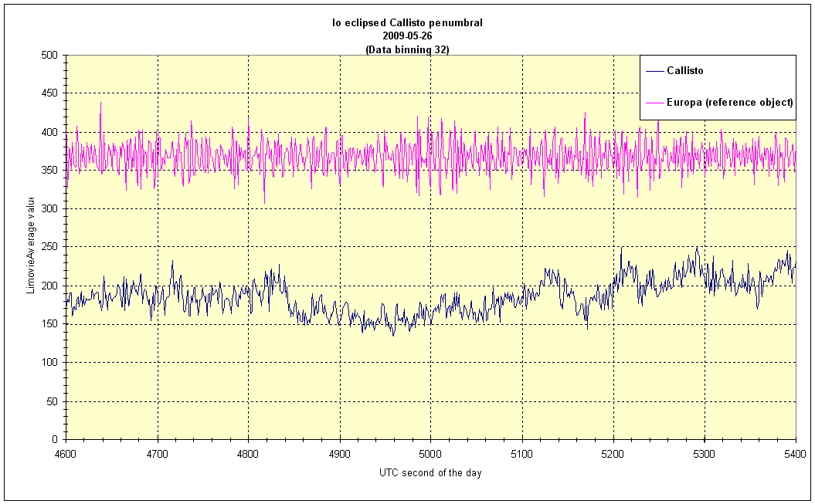Click y-axis label 100
The image size is (815, 504).
pyautogui.click(x=49, y=362)
